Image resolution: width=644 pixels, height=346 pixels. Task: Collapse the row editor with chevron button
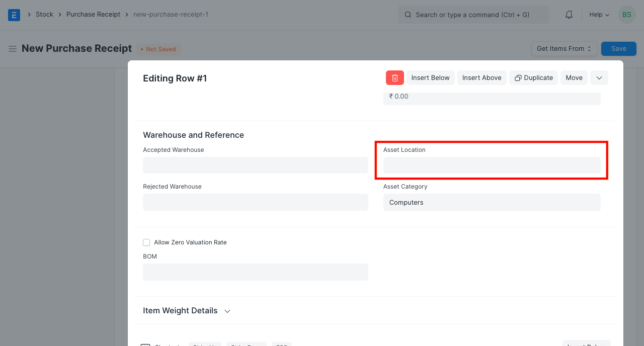tap(599, 78)
